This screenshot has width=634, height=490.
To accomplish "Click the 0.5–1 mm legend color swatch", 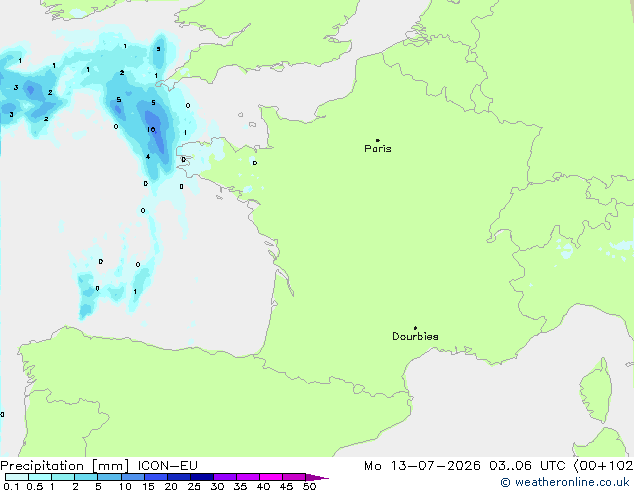I will pyautogui.click(x=40, y=477).
